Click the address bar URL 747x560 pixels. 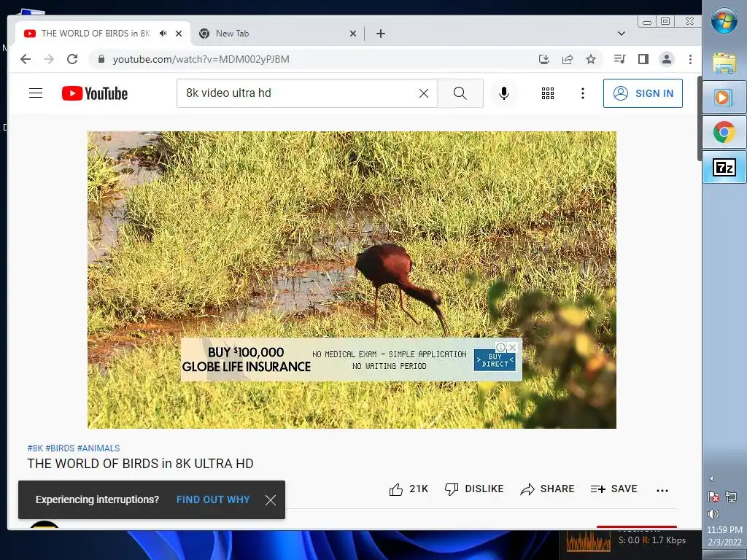click(201, 59)
